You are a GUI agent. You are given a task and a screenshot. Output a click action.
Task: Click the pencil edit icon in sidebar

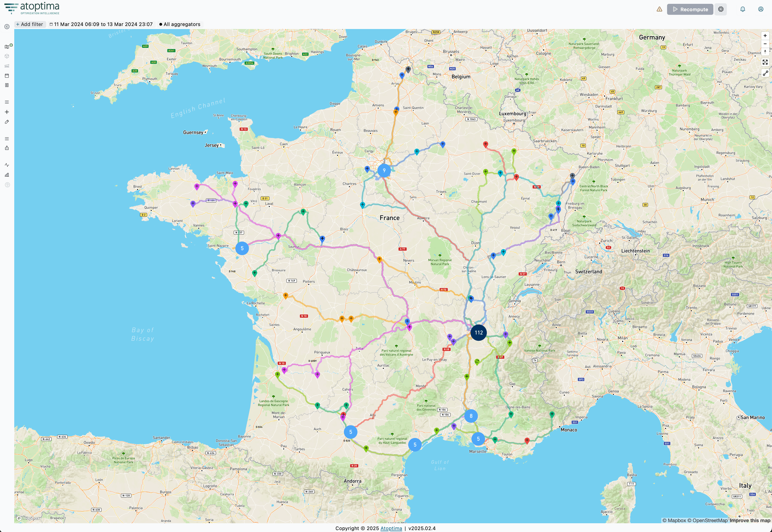pyautogui.click(x=7, y=122)
